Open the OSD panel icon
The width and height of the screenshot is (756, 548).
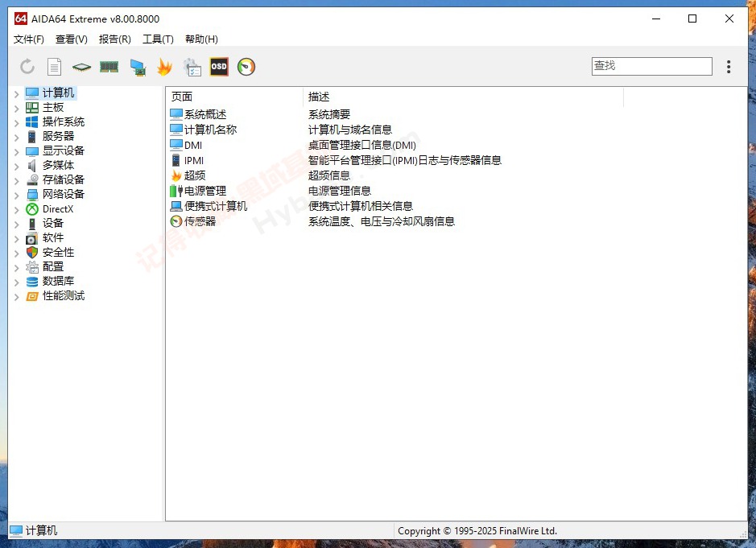(x=218, y=67)
